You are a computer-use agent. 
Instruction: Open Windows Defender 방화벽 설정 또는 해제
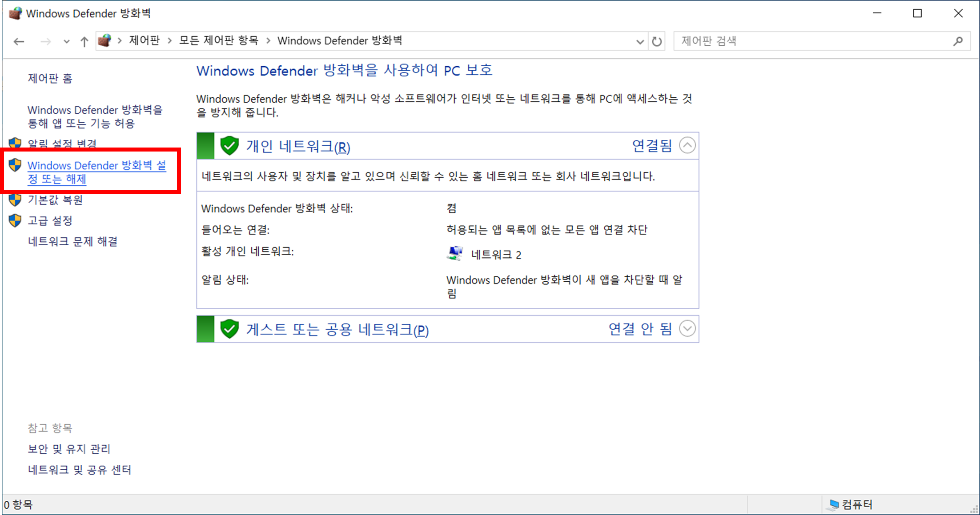pyautogui.click(x=97, y=172)
